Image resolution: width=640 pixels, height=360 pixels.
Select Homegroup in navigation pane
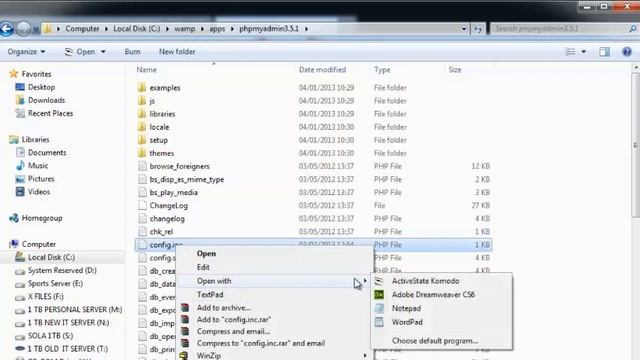point(42,218)
